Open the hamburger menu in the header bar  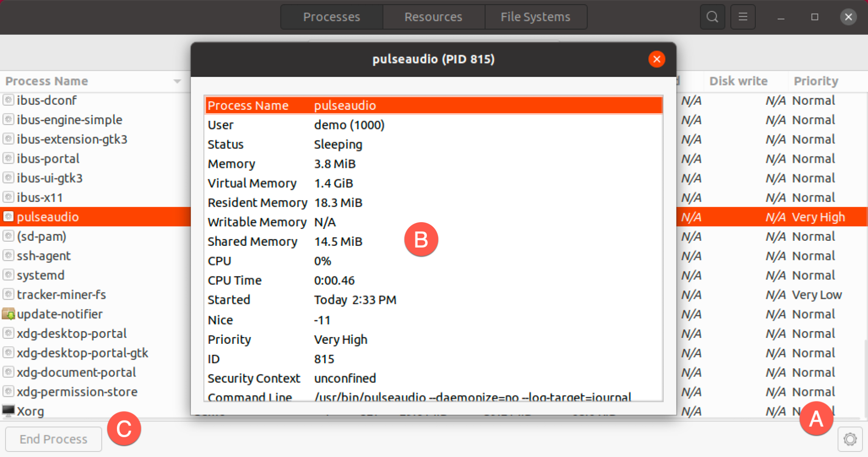743,17
